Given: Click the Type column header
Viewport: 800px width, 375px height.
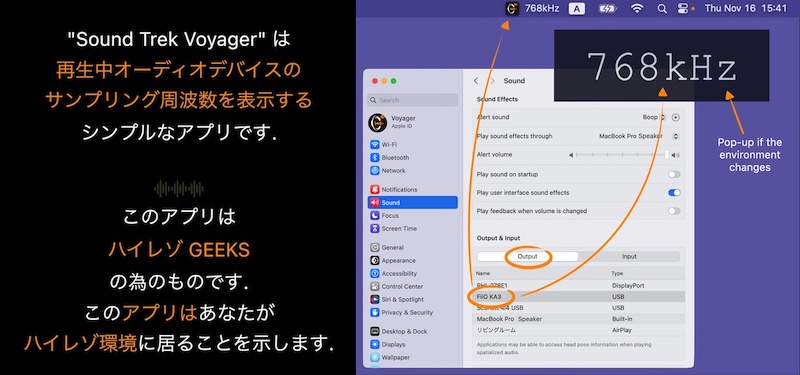Looking at the screenshot, I should click(617, 273).
